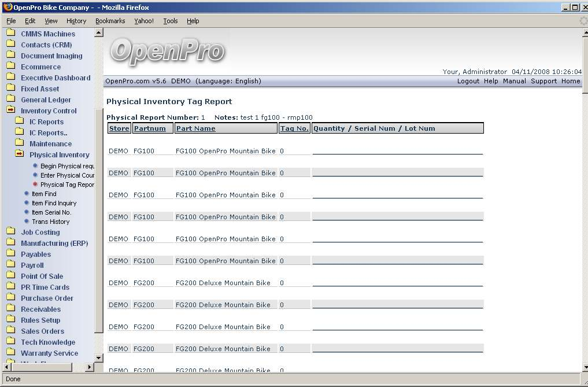This screenshot has width=588, height=387.
Task: Select Enter Physical Count tree item
Action: (67, 175)
